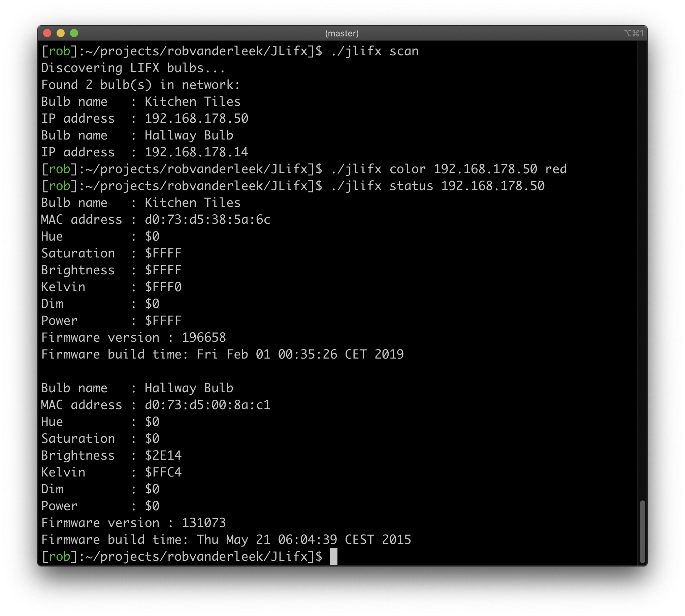Click the Kelvin value $FFF0

pos(163,287)
